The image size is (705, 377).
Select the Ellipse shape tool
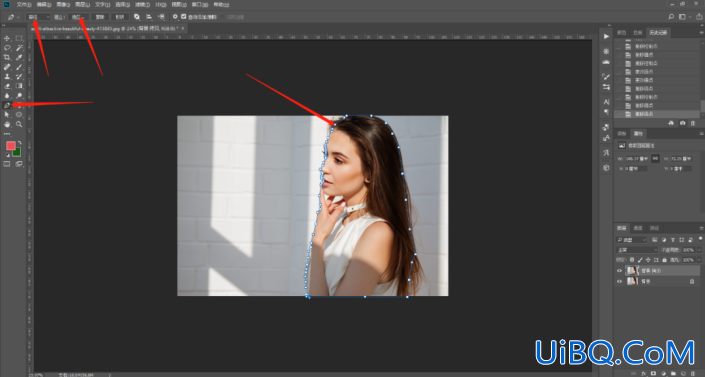tap(19, 115)
